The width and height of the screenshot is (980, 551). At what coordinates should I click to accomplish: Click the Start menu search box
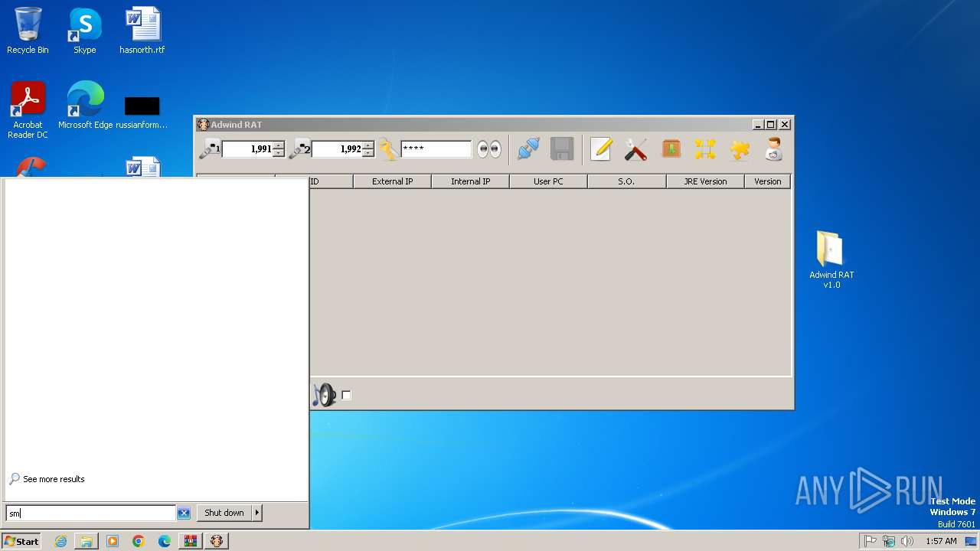[91, 513]
